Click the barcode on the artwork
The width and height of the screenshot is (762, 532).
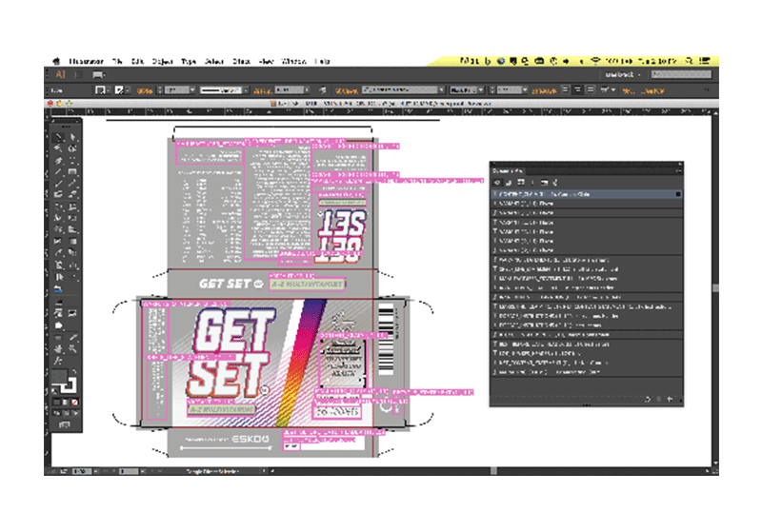click(386, 339)
